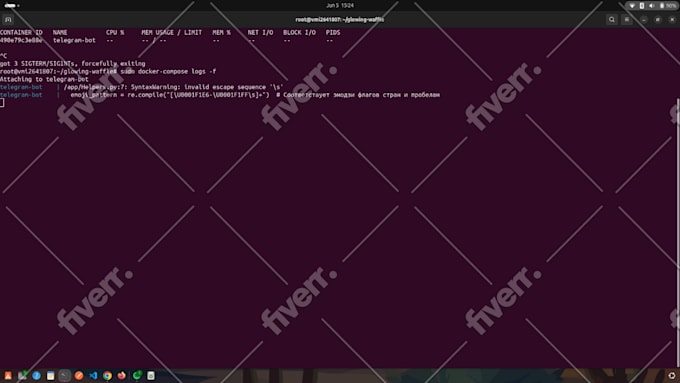680x383 pixels.
Task: Click the new tab button in terminal header
Action: [8, 20]
